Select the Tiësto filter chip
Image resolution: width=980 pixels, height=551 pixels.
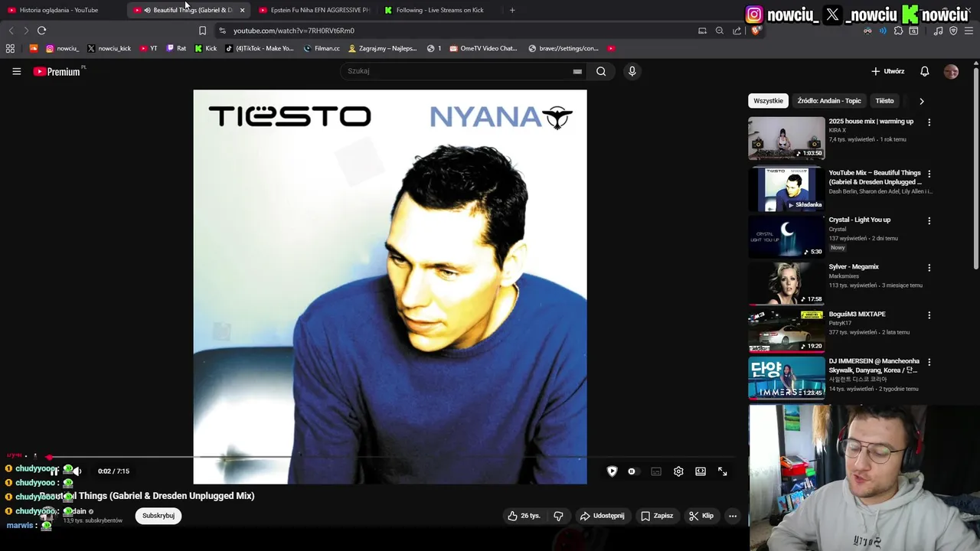click(x=884, y=101)
